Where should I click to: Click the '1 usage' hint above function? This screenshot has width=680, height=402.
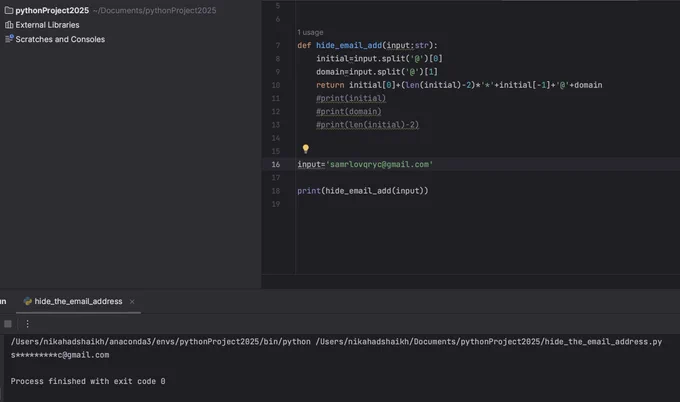coord(310,32)
